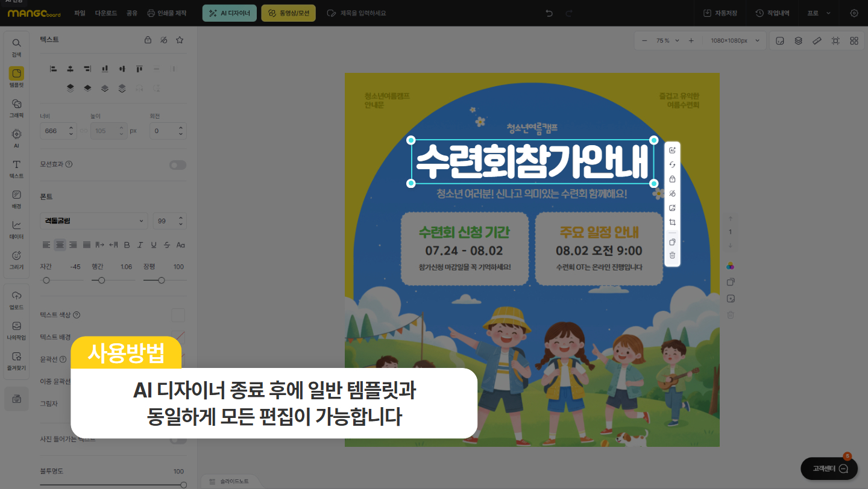Open the 격돌굴림 font dropdown
868x489 pixels.
pyautogui.click(x=93, y=221)
